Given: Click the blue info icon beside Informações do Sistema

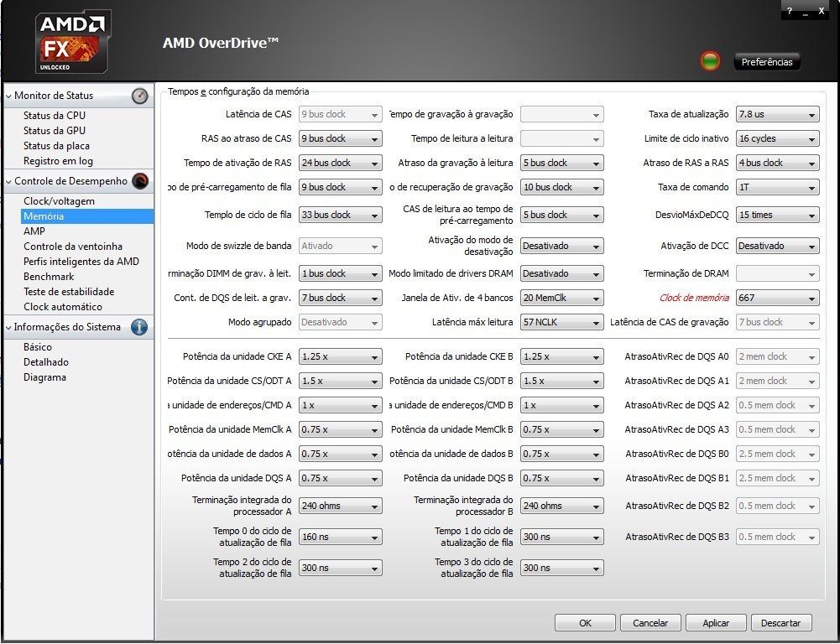Looking at the screenshot, I should [139, 327].
